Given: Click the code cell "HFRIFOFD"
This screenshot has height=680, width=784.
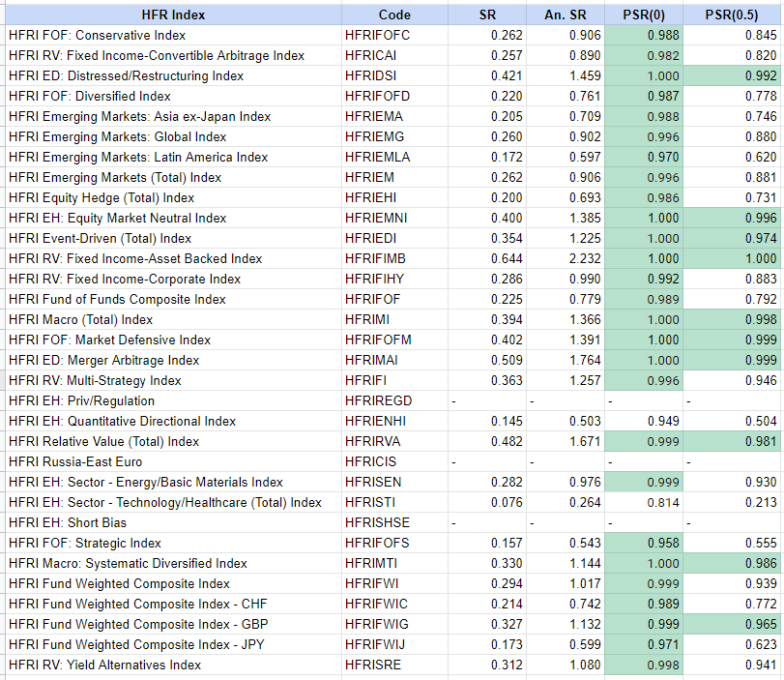Looking at the screenshot, I should coord(394,96).
